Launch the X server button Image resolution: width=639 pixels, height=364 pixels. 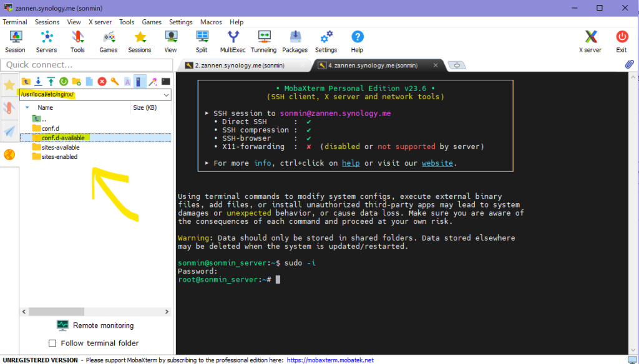tap(590, 41)
